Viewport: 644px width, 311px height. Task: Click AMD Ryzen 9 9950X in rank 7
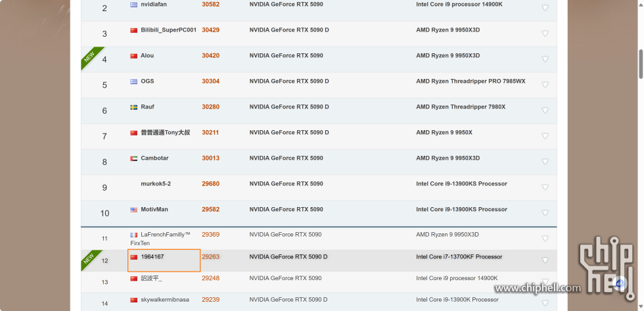coord(444,132)
